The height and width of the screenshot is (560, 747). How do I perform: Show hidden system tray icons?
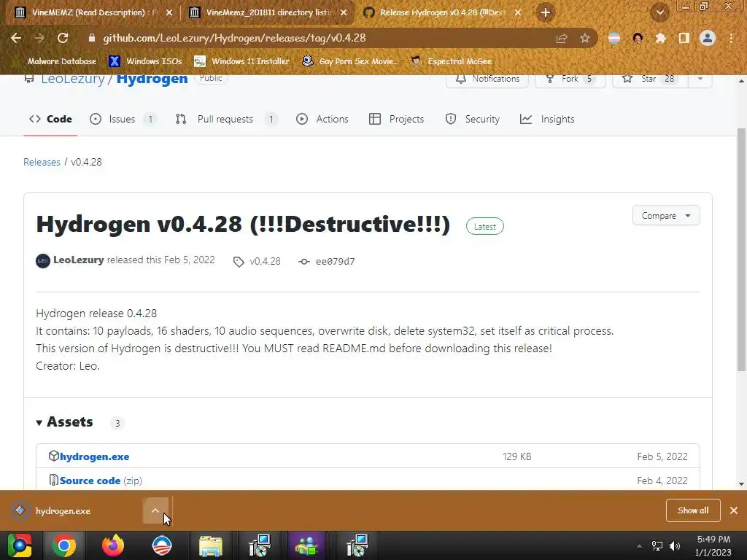[639, 546]
